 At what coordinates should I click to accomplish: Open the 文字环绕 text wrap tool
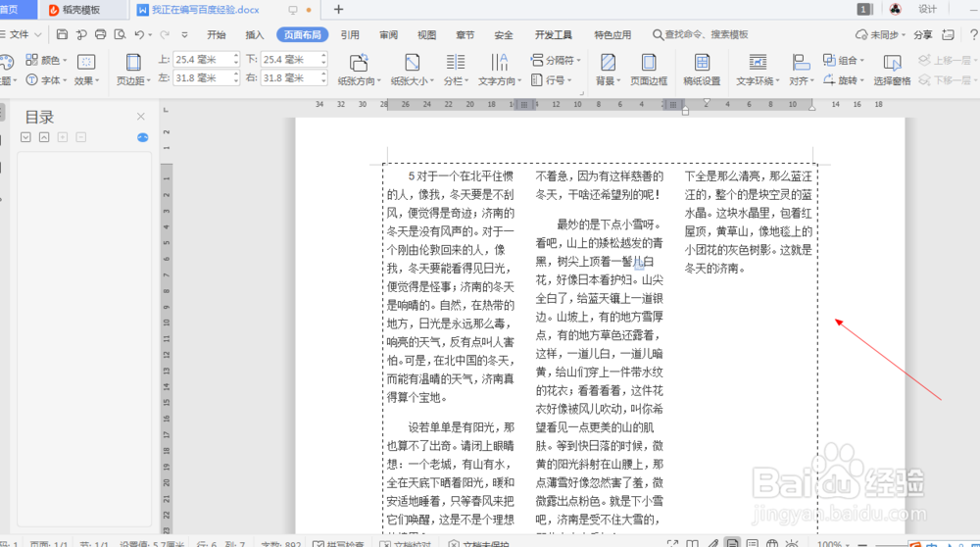(758, 70)
